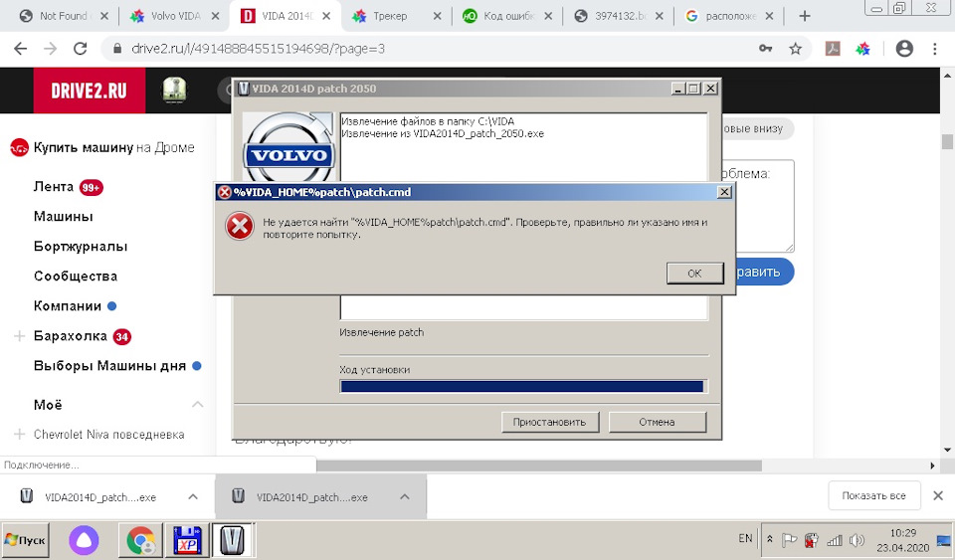Reload the page with the refresh icon

click(81, 49)
